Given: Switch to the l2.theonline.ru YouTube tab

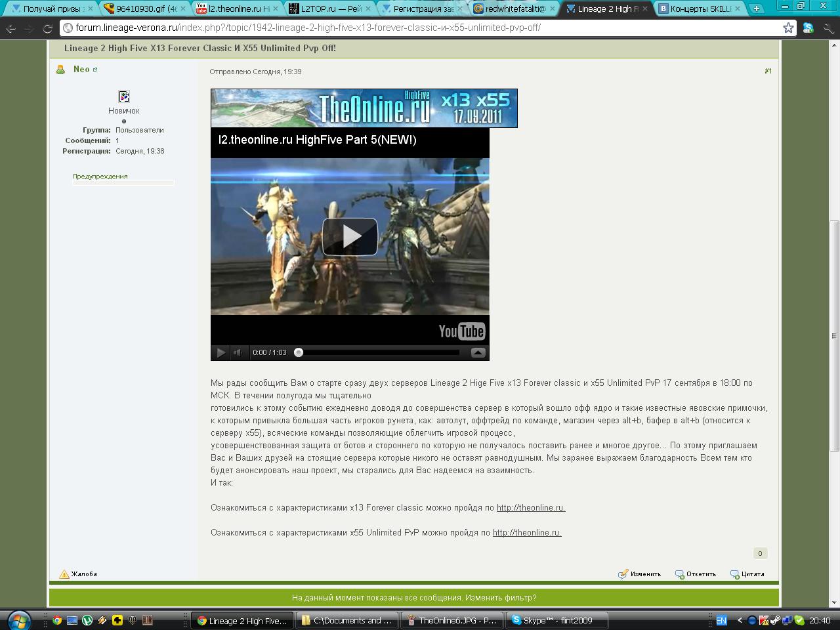Looking at the screenshot, I should point(238,9).
